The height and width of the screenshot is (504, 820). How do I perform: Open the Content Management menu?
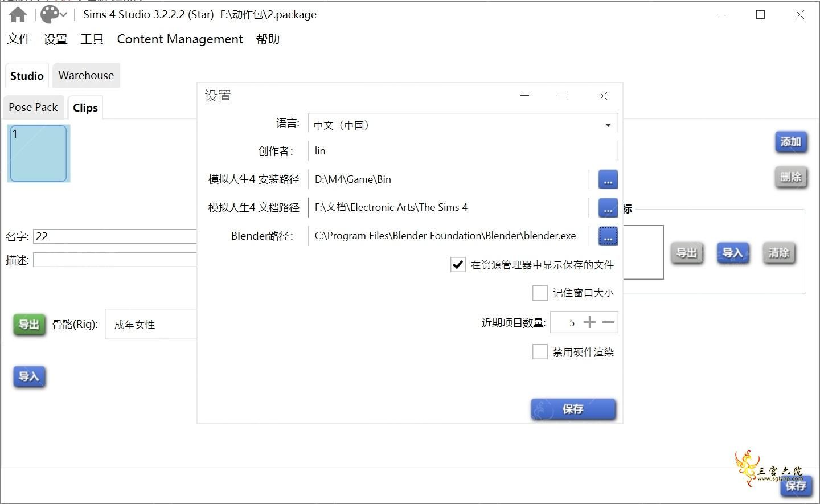click(x=180, y=39)
